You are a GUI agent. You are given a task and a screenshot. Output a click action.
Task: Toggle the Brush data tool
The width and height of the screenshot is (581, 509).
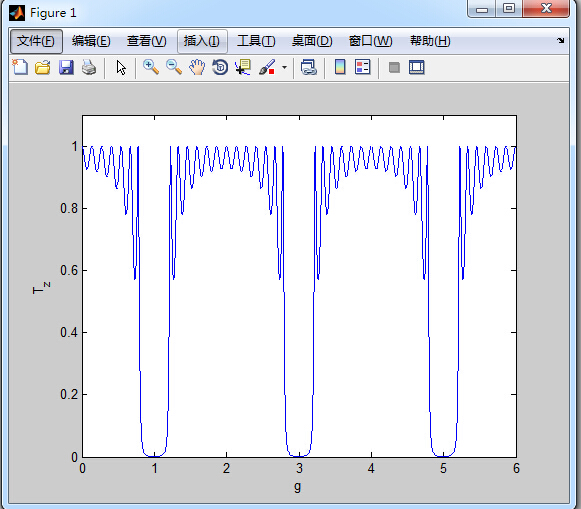click(x=267, y=67)
